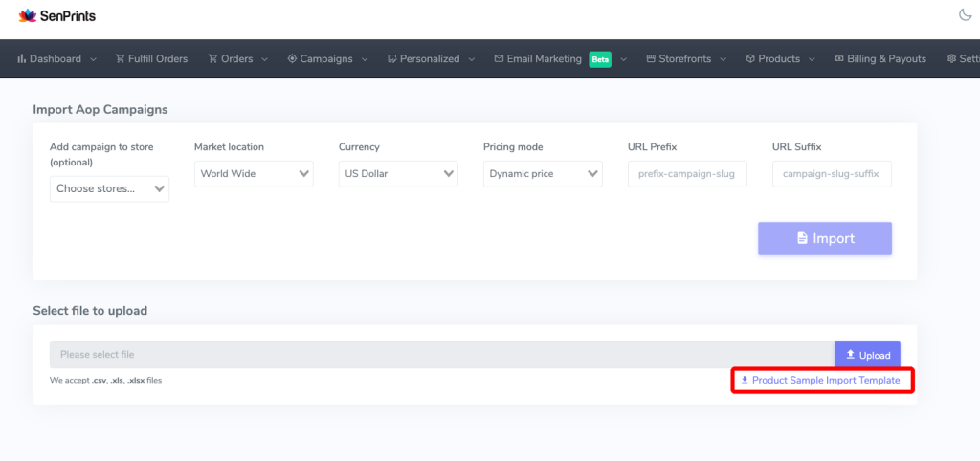Click the Products box icon
The image size is (980, 461).
tap(750, 58)
